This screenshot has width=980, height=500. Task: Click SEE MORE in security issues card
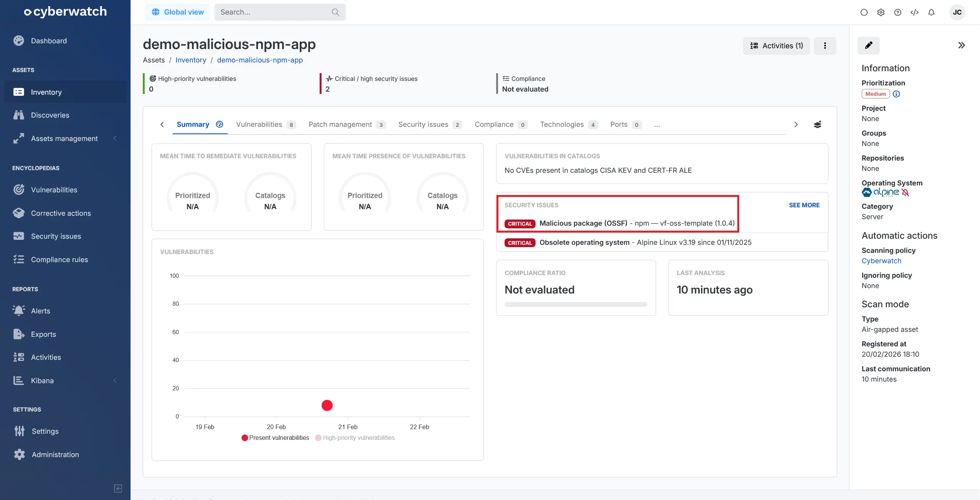pyautogui.click(x=804, y=205)
